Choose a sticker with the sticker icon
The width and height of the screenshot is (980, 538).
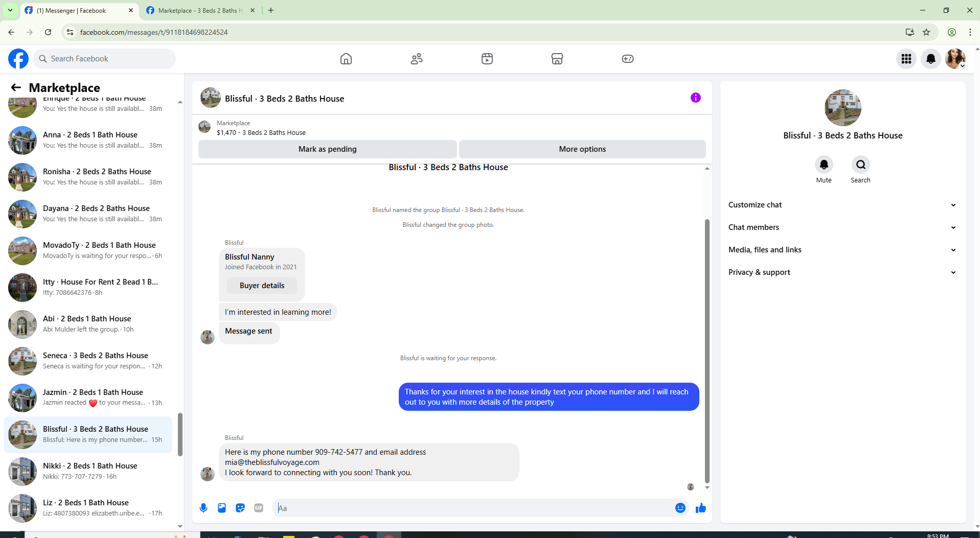(x=240, y=508)
